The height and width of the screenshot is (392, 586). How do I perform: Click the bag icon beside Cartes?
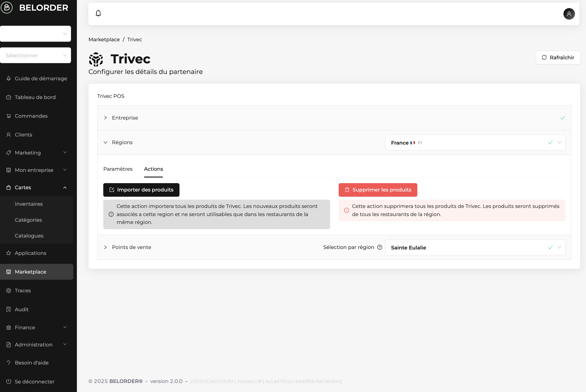[9, 187]
